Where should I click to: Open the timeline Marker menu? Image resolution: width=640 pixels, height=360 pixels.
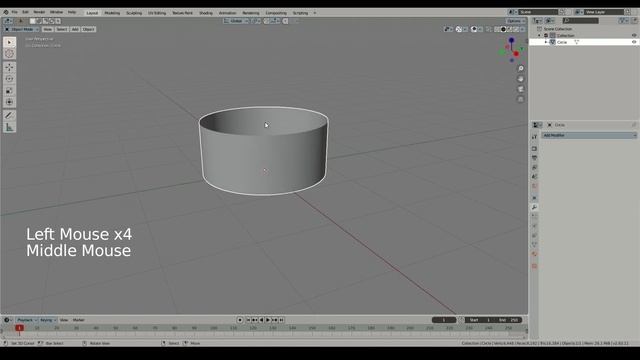[78, 320]
